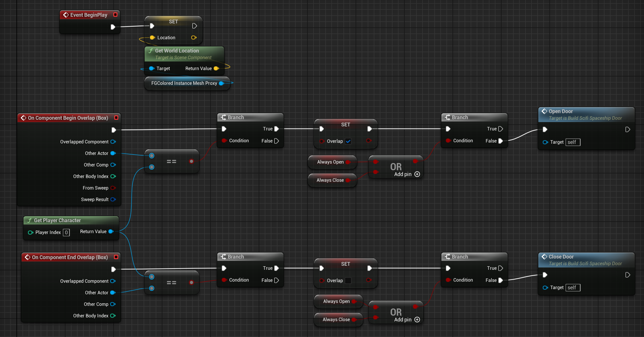The height and width of the screenshot is (337, 644).
Task: Click function icon on Get World Location node
Action: click(x=151, y=51)
